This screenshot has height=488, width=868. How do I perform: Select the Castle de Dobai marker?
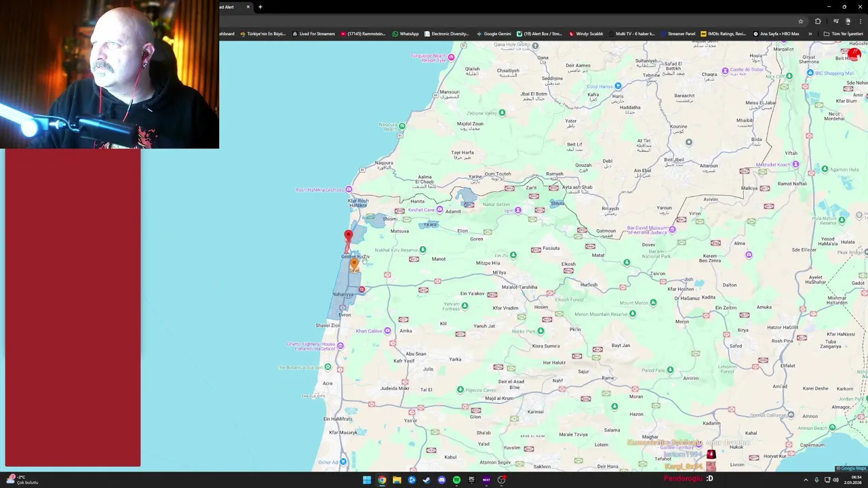point(725,70)
